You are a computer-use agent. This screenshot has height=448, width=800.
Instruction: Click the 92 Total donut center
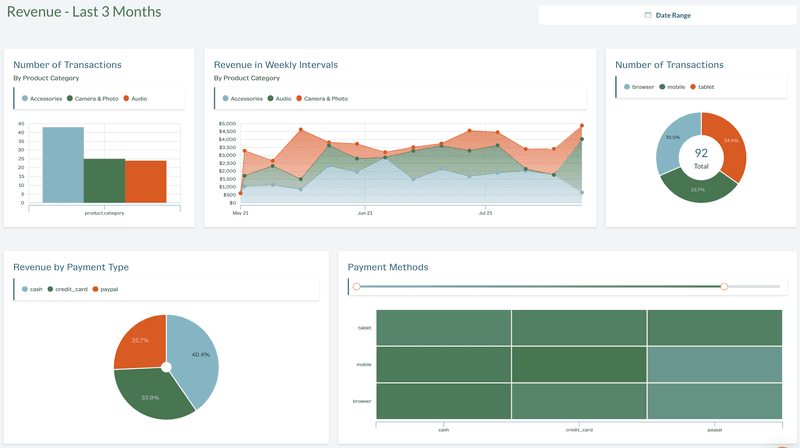click(701, 158)
